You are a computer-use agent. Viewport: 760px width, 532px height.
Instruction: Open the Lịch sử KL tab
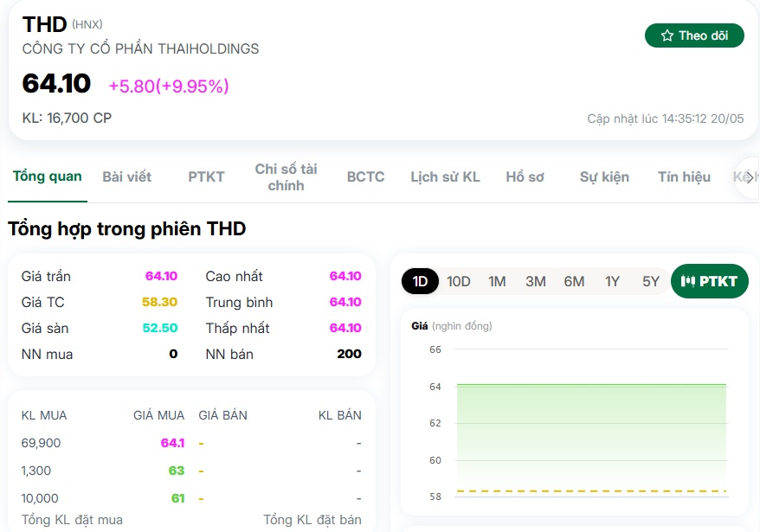[445, 176]
